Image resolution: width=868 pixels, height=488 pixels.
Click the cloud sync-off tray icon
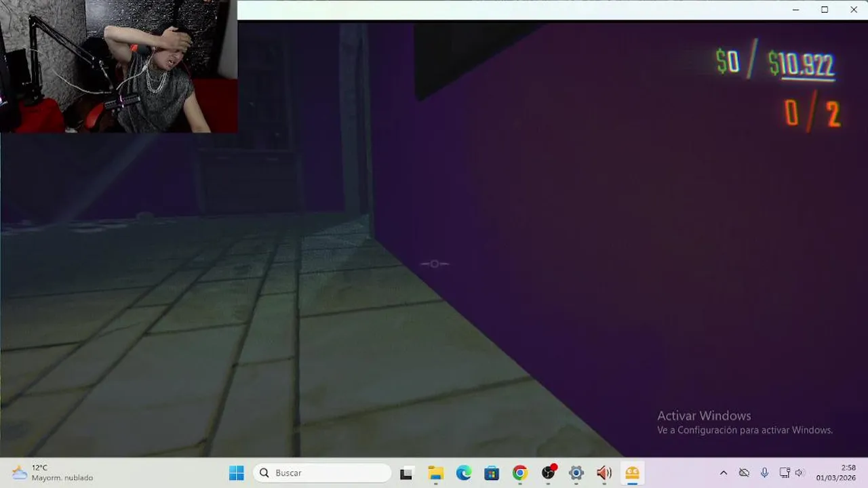click(x=744, y=473)
